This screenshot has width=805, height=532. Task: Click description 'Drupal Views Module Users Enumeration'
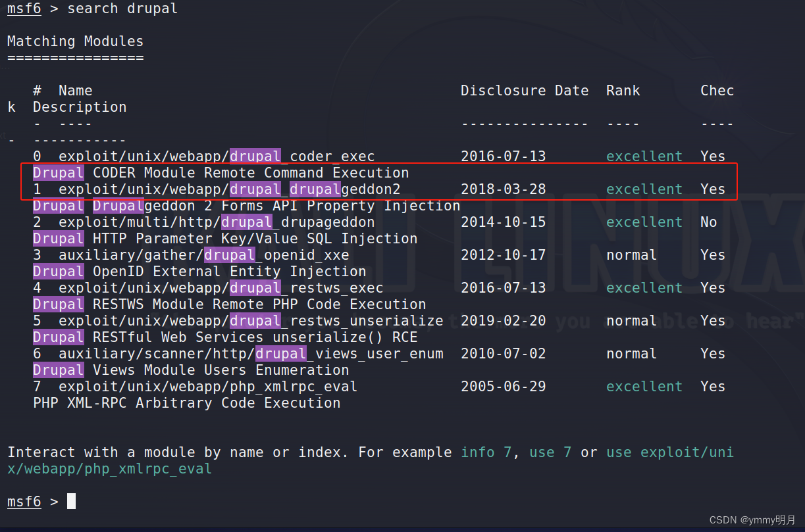pos(191,370)
